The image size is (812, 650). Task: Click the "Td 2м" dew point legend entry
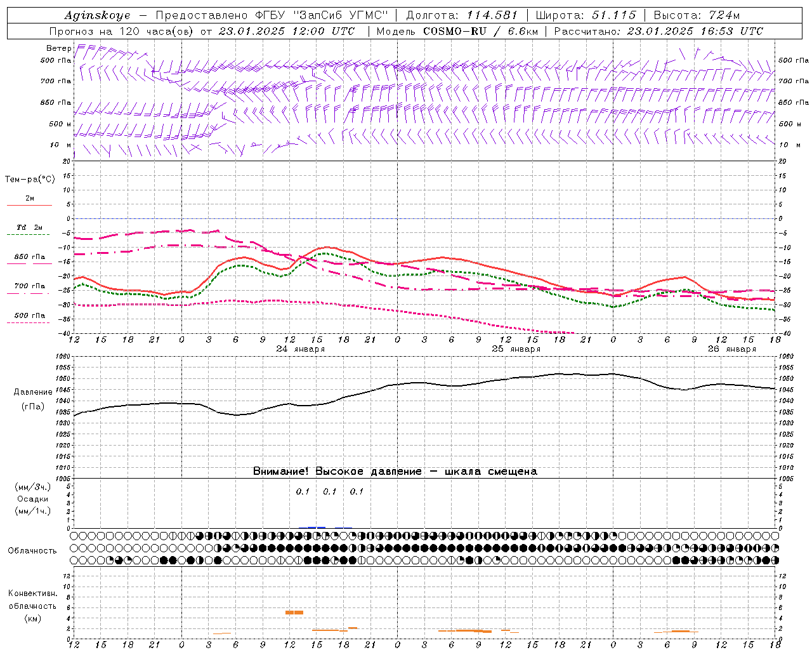point(30,227)
